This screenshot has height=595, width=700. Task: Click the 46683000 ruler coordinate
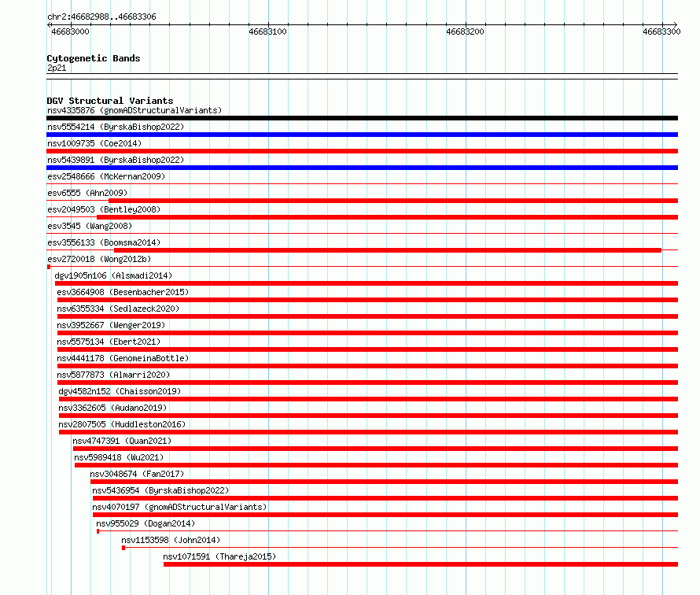[70, 31]
